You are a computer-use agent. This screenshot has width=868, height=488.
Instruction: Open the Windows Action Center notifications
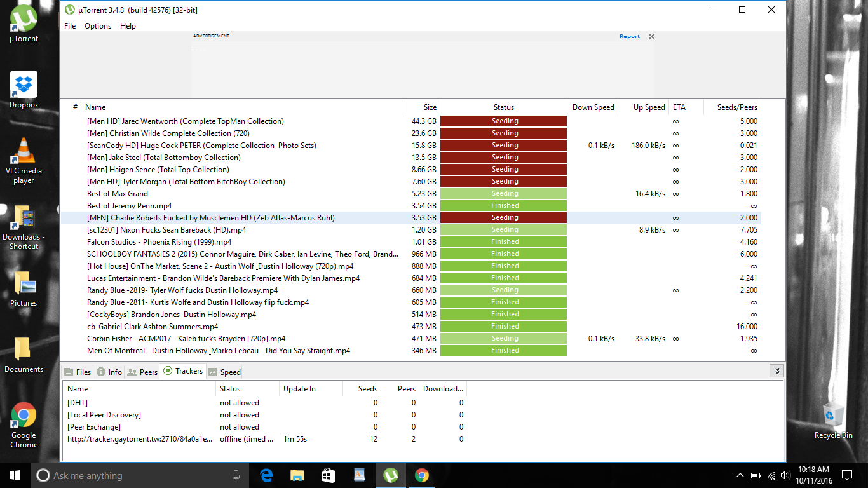tap(846, 475)
